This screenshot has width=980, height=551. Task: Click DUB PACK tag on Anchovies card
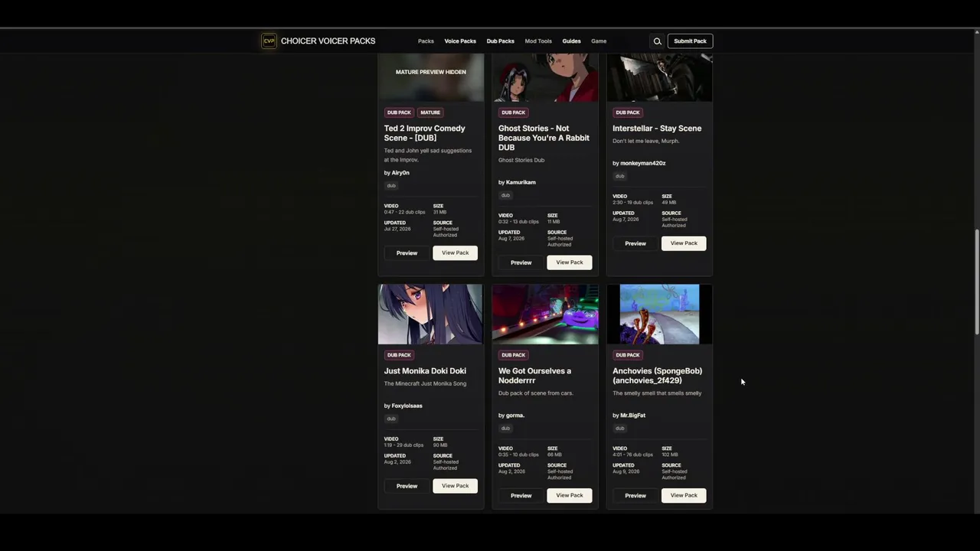tap(627, 355)
